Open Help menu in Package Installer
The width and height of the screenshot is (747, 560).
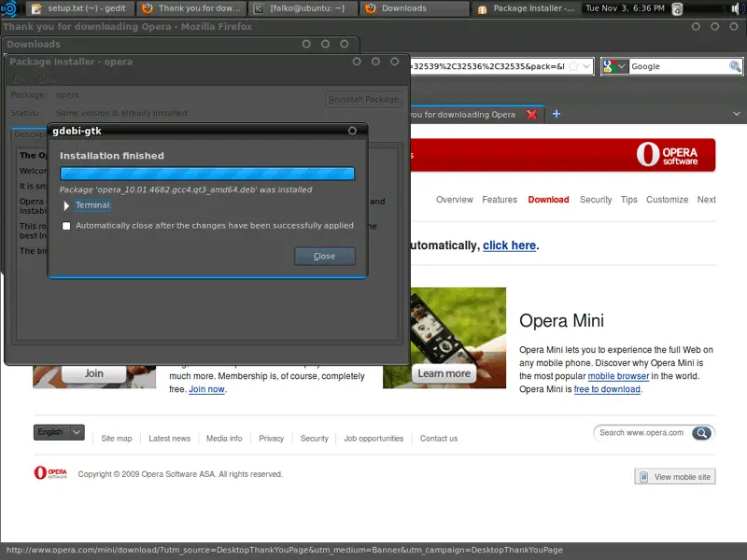tap(47, 78)
